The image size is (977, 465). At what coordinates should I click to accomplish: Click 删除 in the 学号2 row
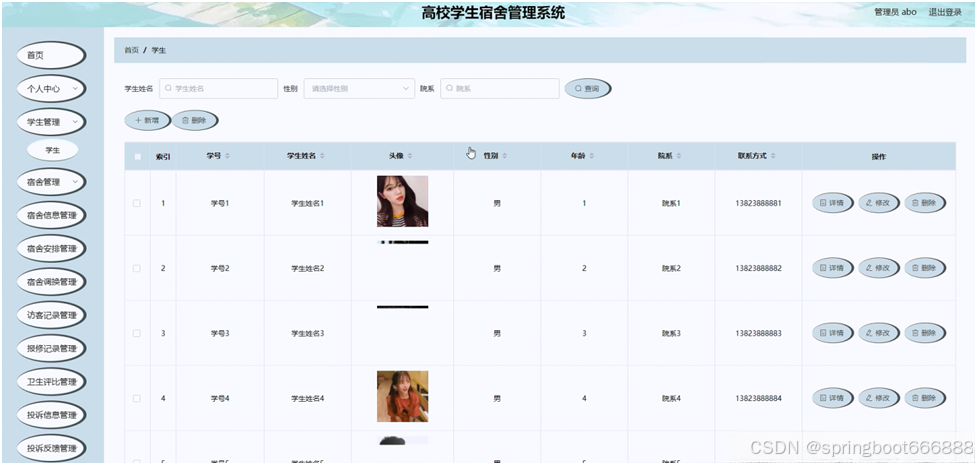[925, 268]
